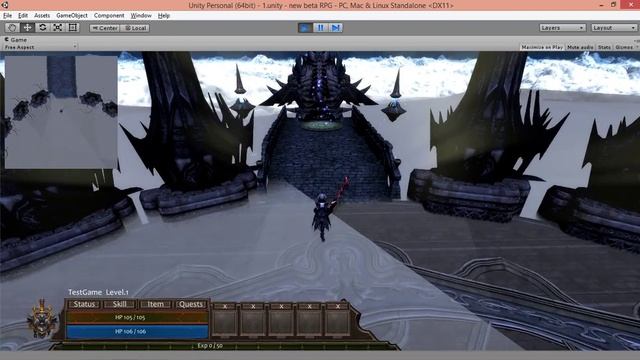Select the Hand tool

tap(12, 28)
